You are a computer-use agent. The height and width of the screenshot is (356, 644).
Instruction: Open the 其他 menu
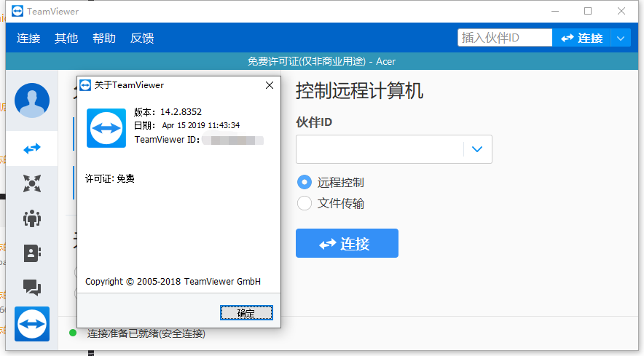click(66, 38)
